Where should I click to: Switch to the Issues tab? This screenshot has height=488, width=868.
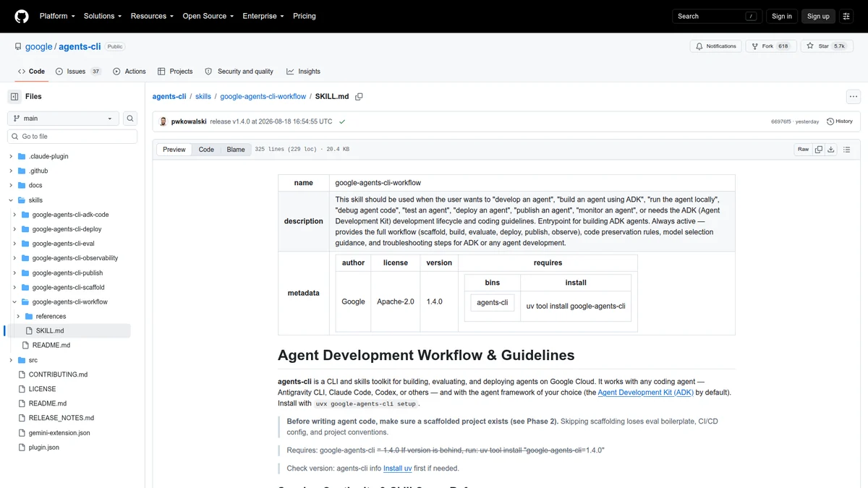[x=78, y=72]
